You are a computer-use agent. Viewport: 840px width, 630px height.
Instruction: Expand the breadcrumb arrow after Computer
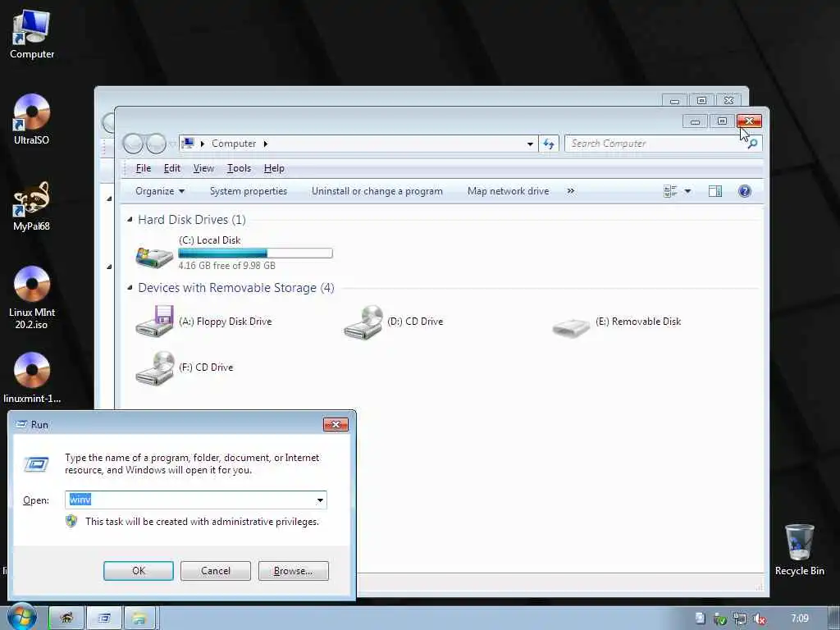pyautogui.click(x=265, y=144)
